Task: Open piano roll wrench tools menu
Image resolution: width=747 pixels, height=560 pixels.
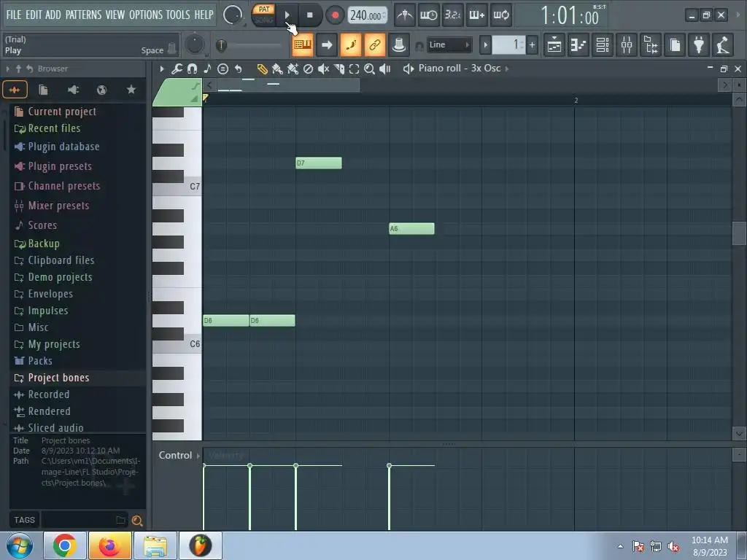Action: [x=177, y=69]
